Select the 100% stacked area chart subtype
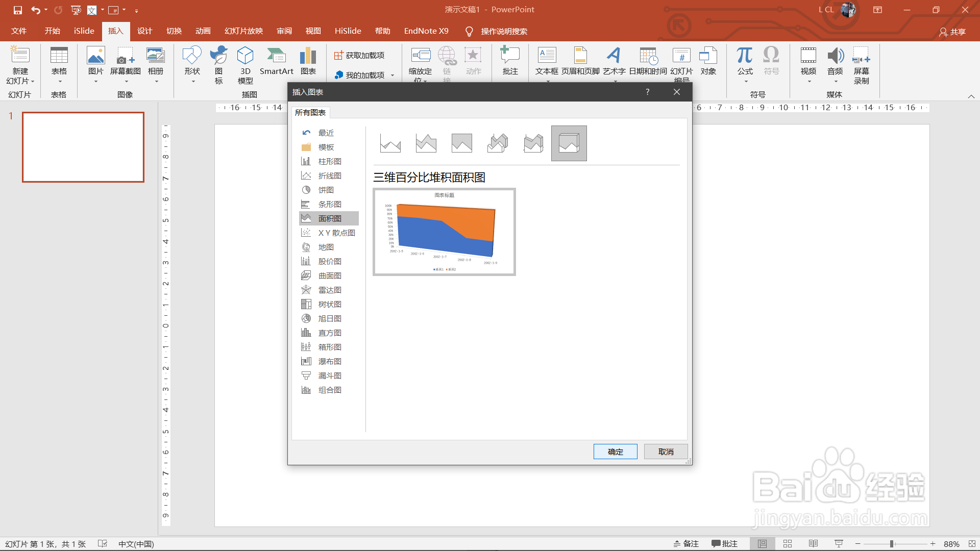 [x=462, y=143]
